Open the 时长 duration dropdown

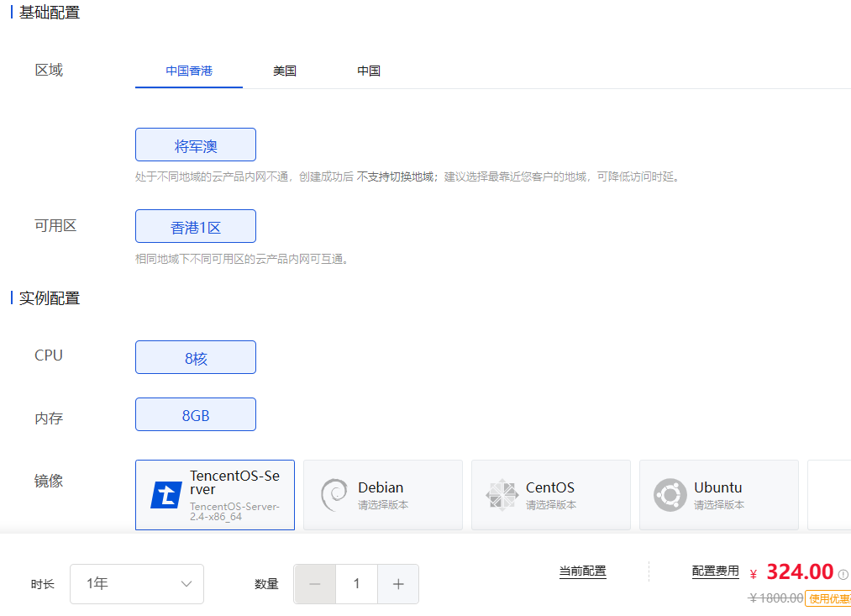pyautogui.click(x=137, y=584)
